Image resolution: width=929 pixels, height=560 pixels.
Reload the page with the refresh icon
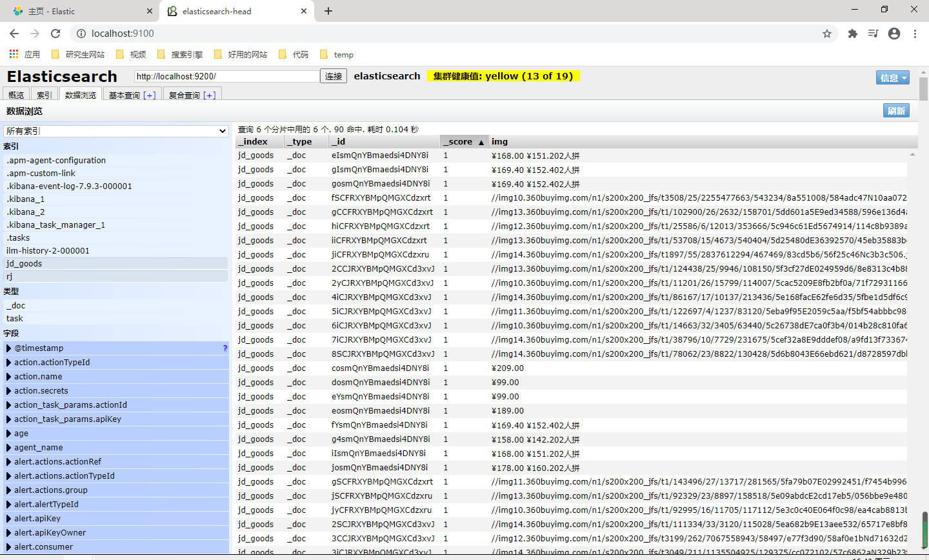(55, 34)
